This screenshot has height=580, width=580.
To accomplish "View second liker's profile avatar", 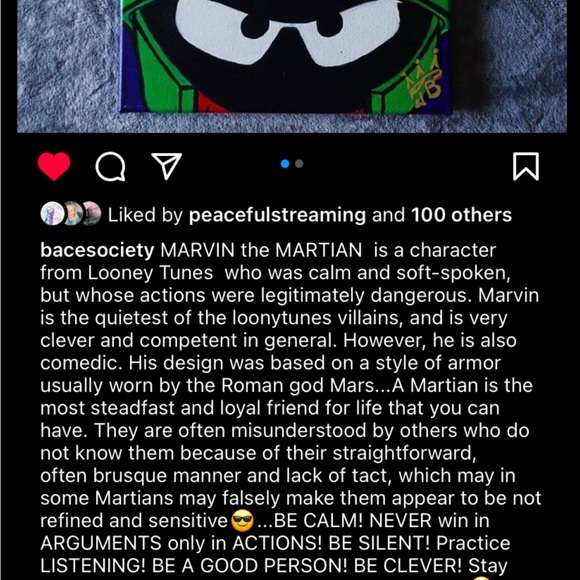I will tap(72, 214).
